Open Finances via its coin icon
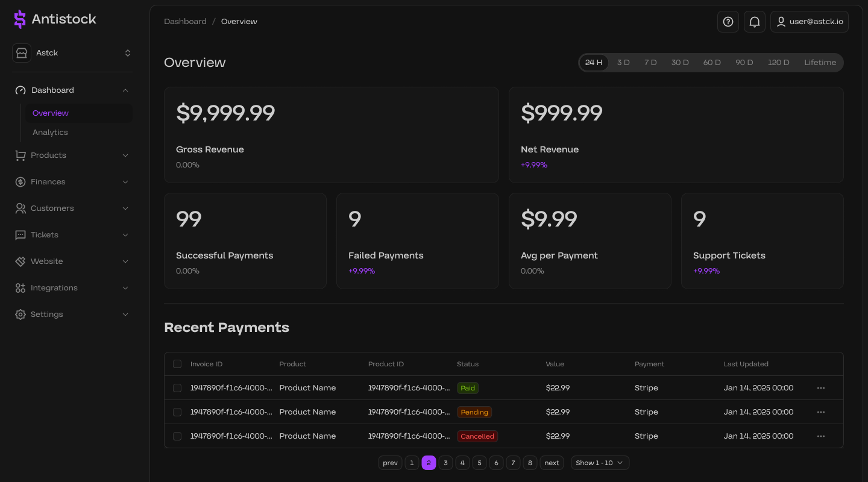The width and height of the screenshot is (868, 482). pos(20,181)
